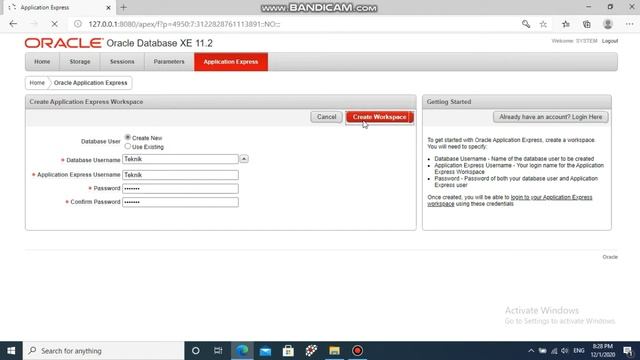640x360 pixels.
Task: Open the Application Express navigation tab
Action: (x=231, y=62)
